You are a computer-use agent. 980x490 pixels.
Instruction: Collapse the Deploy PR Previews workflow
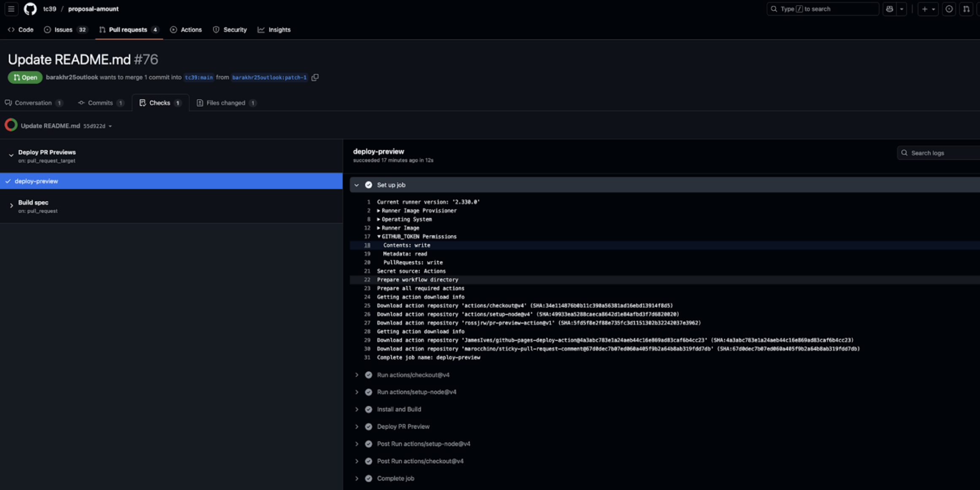click(11, 155)
